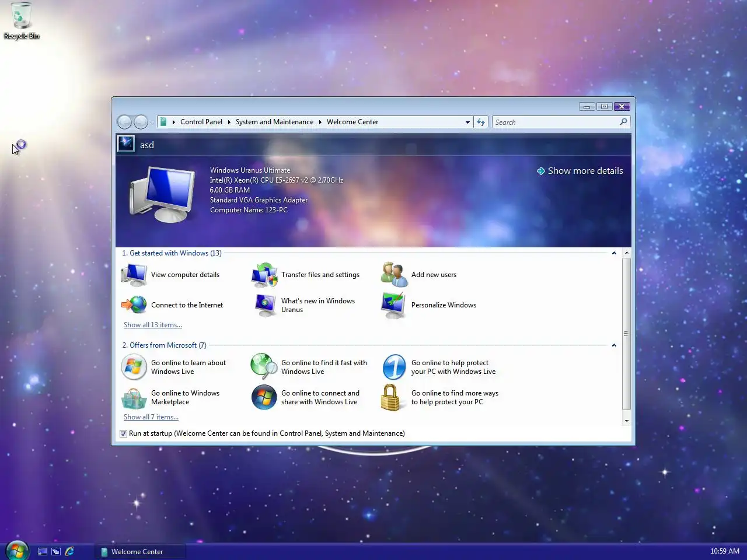Click the 'Standard VGA Graphics Adapter' text
747x560 pixels.
(259, 200)
